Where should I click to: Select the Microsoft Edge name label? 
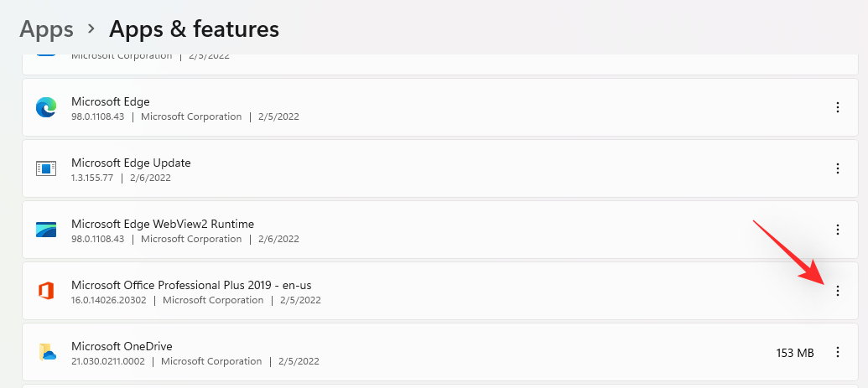pyautogui.click(x=111, y=101)
